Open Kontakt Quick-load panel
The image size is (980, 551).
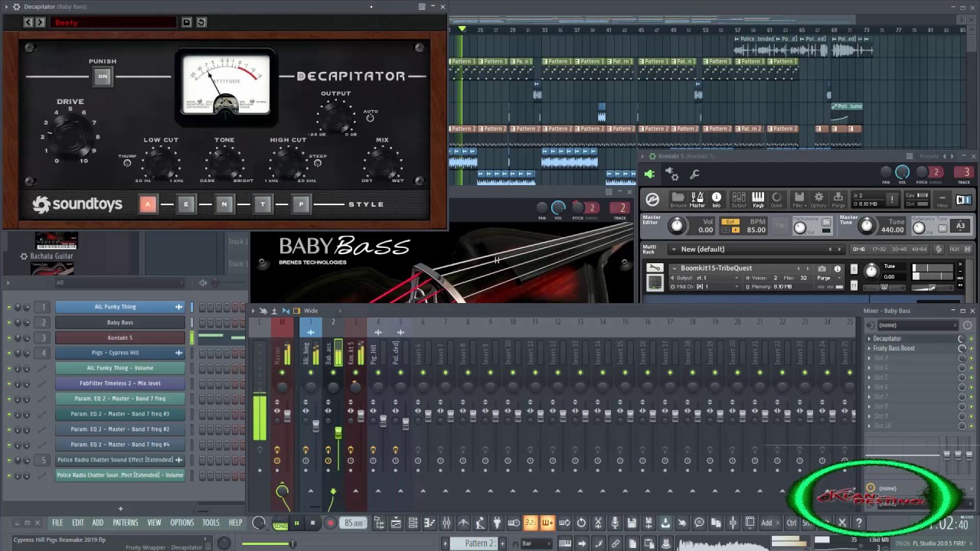(777, 200)
